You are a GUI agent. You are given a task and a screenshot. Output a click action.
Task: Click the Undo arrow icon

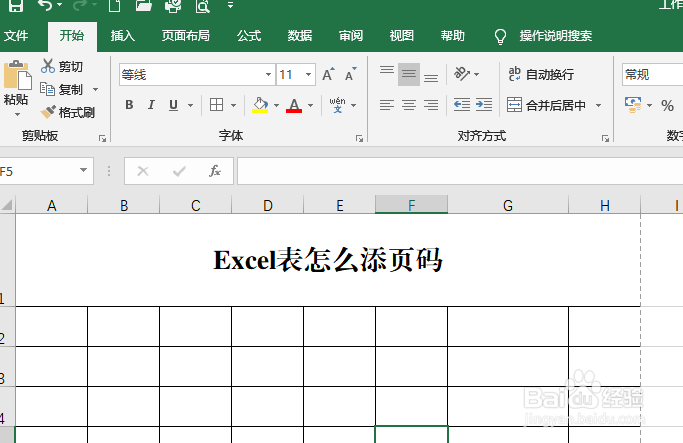pyautogui.click(x=45, y=5)
